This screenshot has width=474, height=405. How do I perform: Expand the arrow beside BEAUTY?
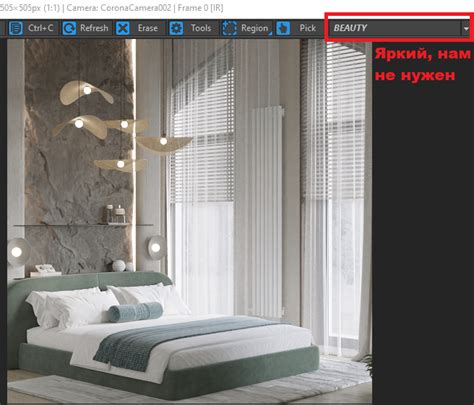(x=466, y=29)
